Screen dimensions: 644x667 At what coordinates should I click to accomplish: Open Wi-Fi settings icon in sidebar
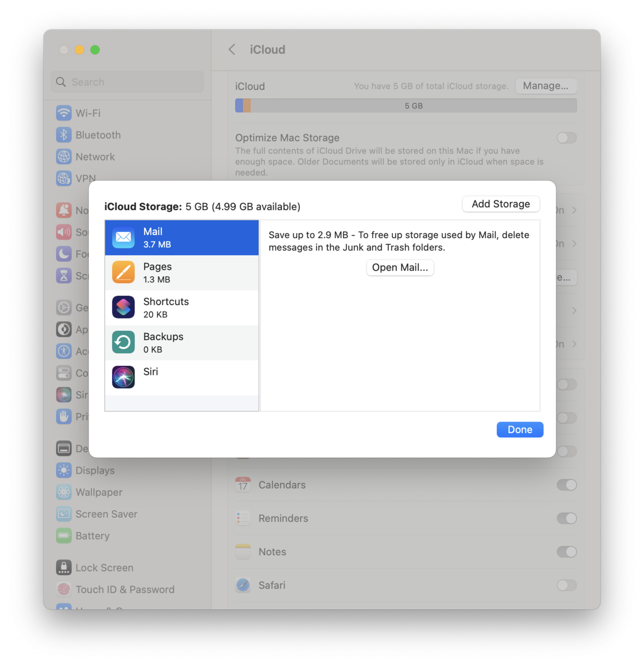pyautogui.click(x=64, y=113)
